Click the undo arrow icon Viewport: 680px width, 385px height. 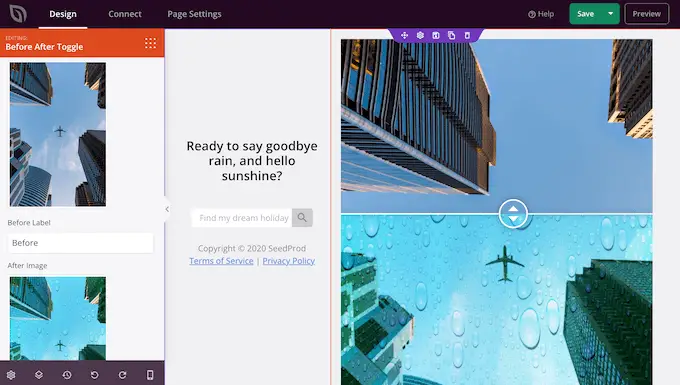click(95, 375)
